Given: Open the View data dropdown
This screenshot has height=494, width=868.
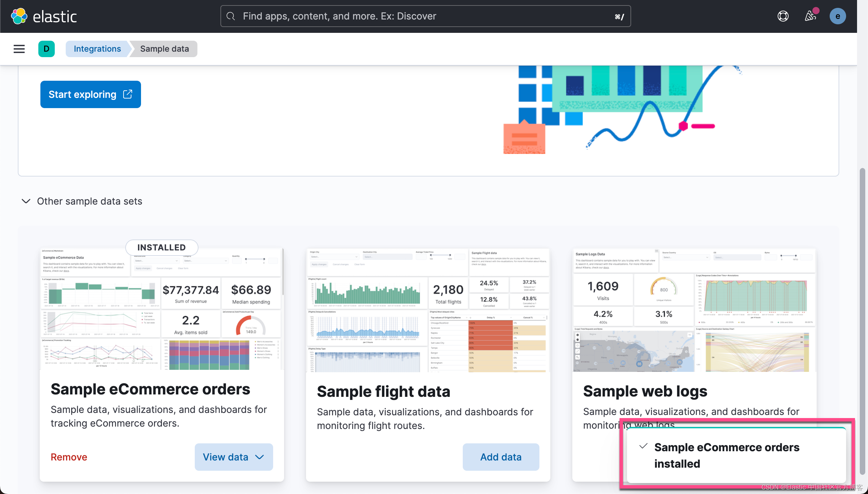Looking at the screenshot, I should pyautogui.click(x=233, y=457).
